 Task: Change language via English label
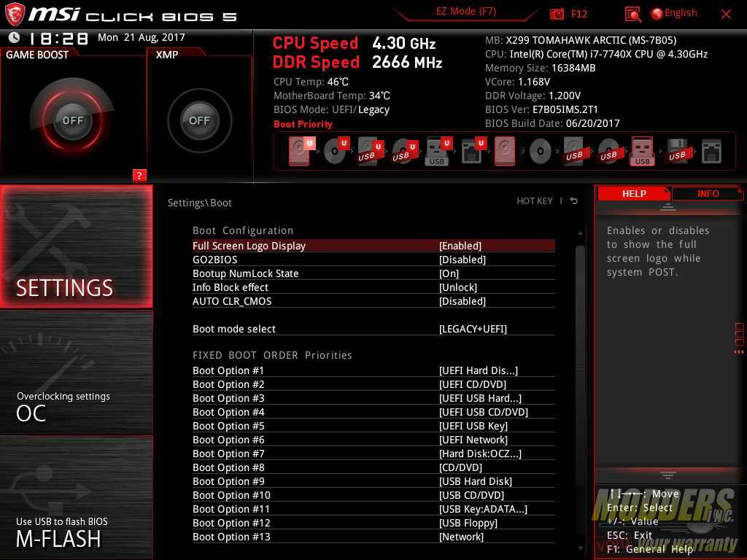(681, 13)
